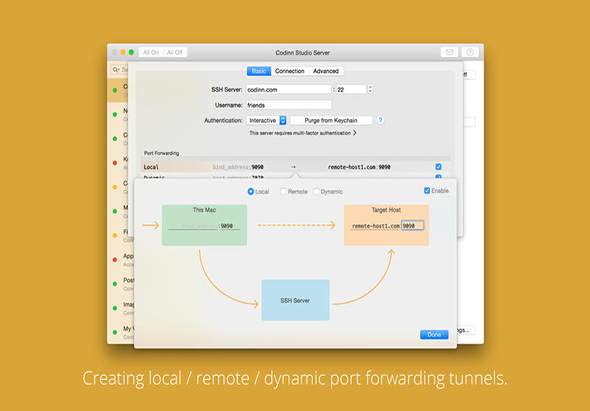
Task: Select the Local radio button
Action: point(251,192)
